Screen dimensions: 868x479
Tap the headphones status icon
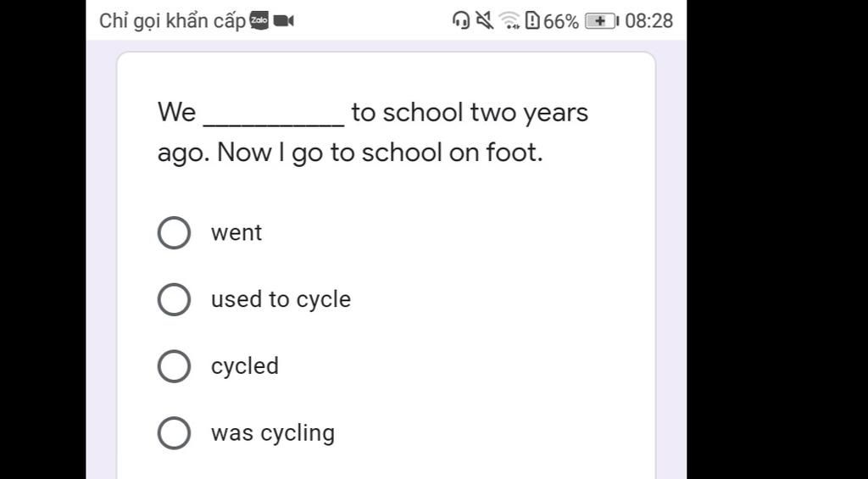pos(461,20)
